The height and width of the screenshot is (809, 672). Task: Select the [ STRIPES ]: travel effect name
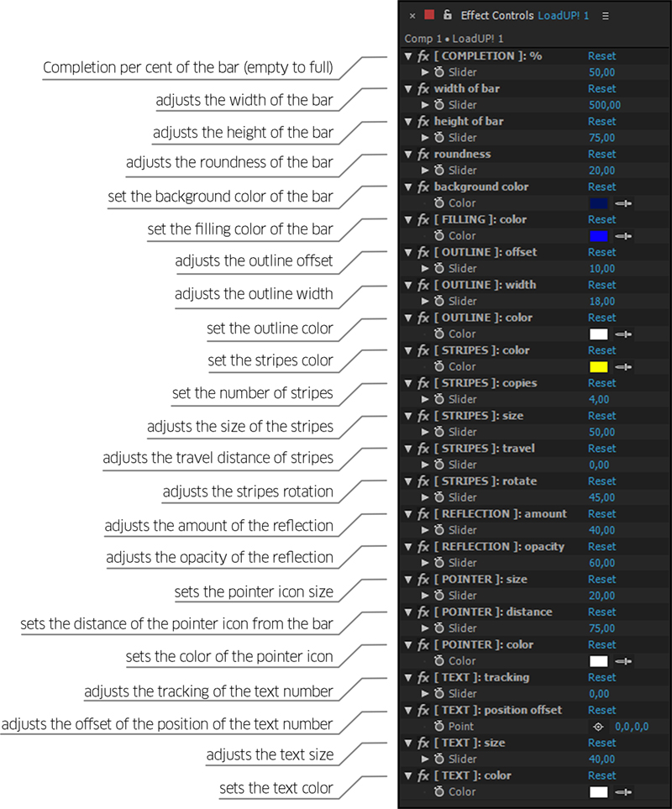[x=485, y=449]
